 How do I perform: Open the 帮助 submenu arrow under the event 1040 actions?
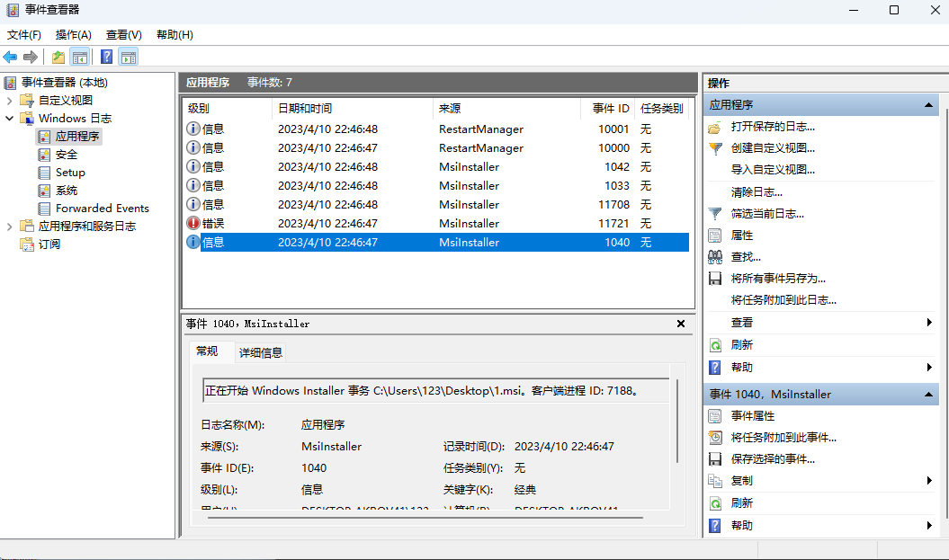coord(929,526)
